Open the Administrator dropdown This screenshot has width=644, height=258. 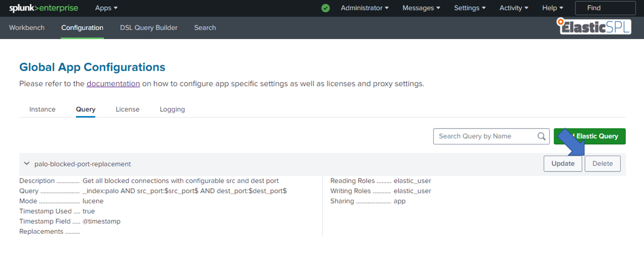coord(365,8)
